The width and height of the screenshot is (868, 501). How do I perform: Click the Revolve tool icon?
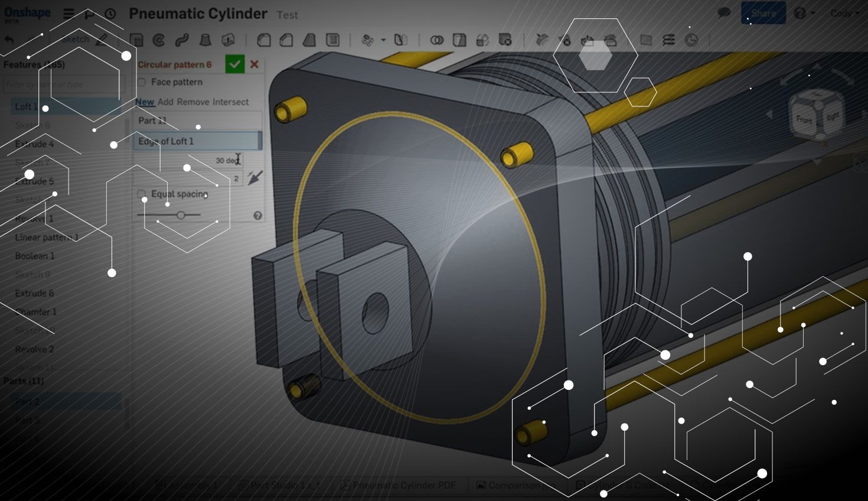159,40
